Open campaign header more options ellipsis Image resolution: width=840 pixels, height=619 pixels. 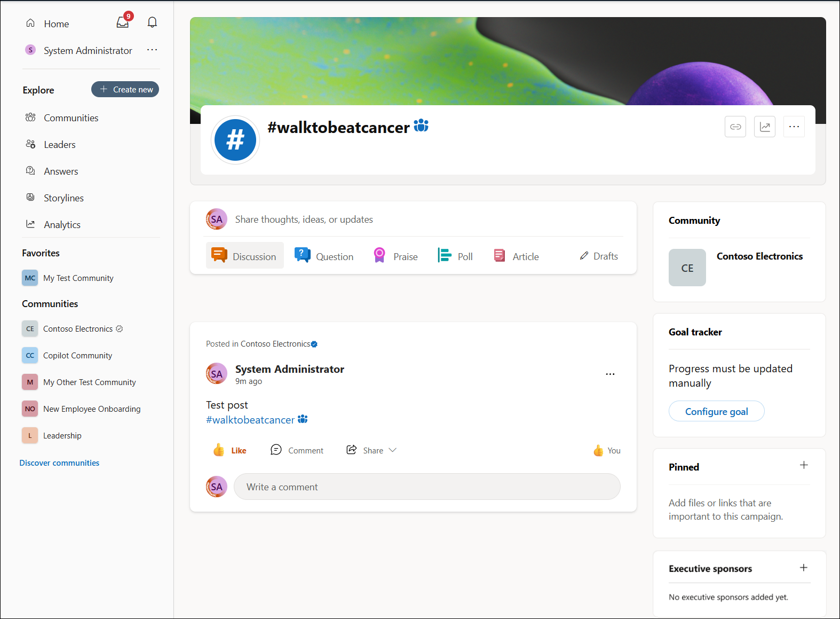pos(794,127)
